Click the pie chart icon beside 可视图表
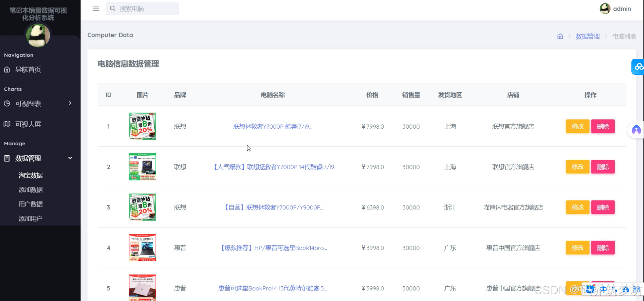This screenshot has width=644, height=301. pos(7,104)
